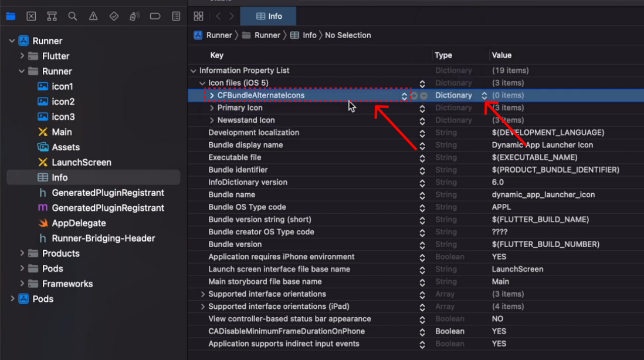Open the Symbol navigator icon
This screenshot has height=360, width=644.
click(52, 16)
